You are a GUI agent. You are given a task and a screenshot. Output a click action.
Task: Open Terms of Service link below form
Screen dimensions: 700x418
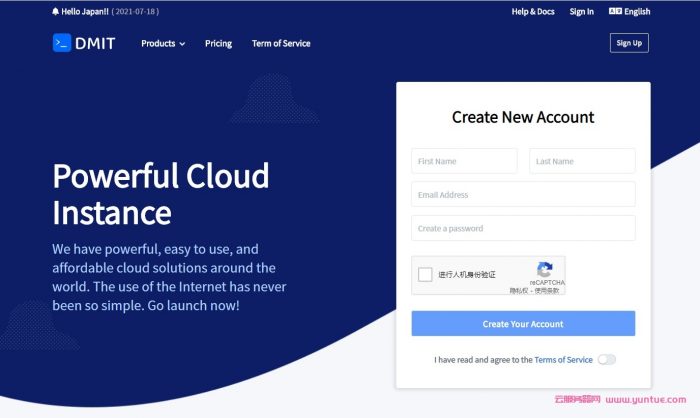(x=563, y=359)
